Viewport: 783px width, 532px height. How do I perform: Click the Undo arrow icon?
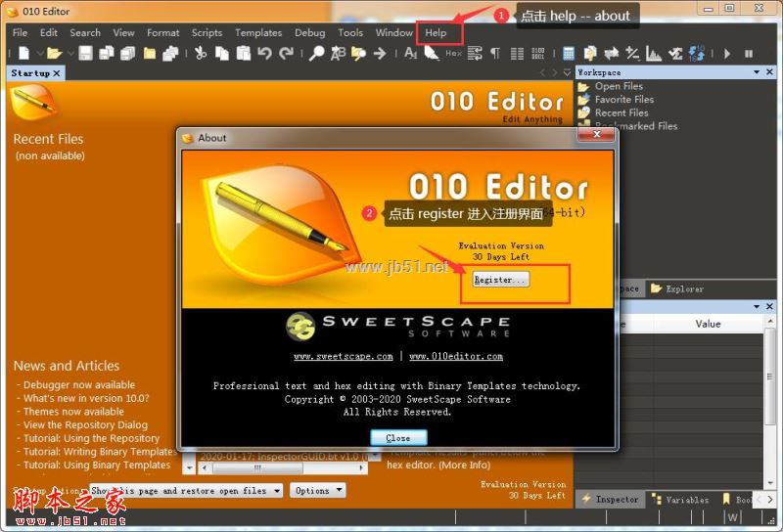pyautogui.click(x=264, y=53)
